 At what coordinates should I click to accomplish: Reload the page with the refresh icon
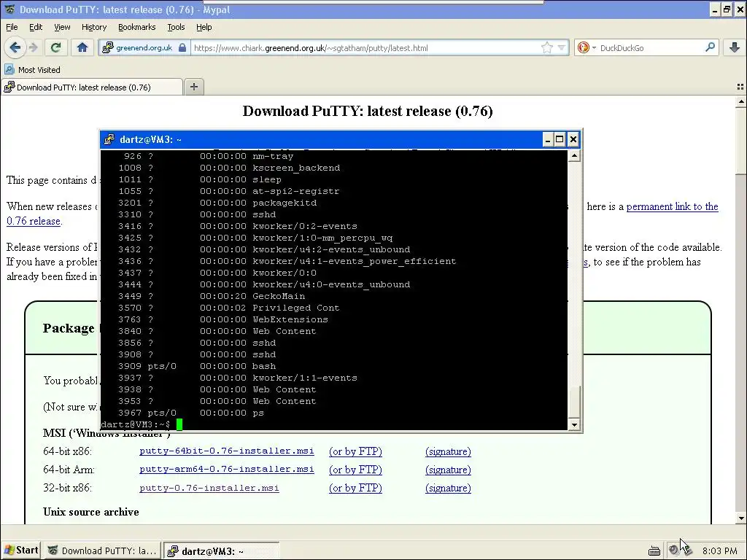(55, 47)
